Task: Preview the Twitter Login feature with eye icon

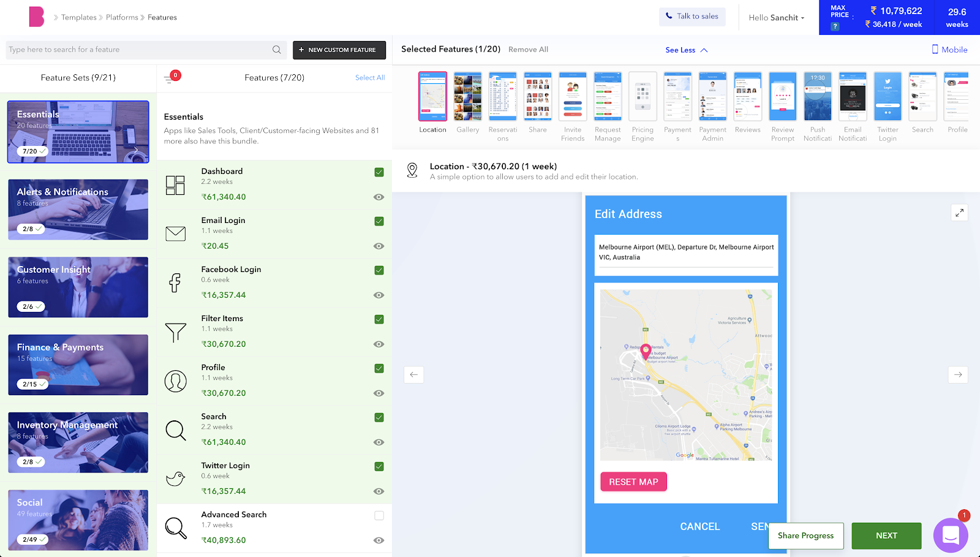Action: point(379,491)
